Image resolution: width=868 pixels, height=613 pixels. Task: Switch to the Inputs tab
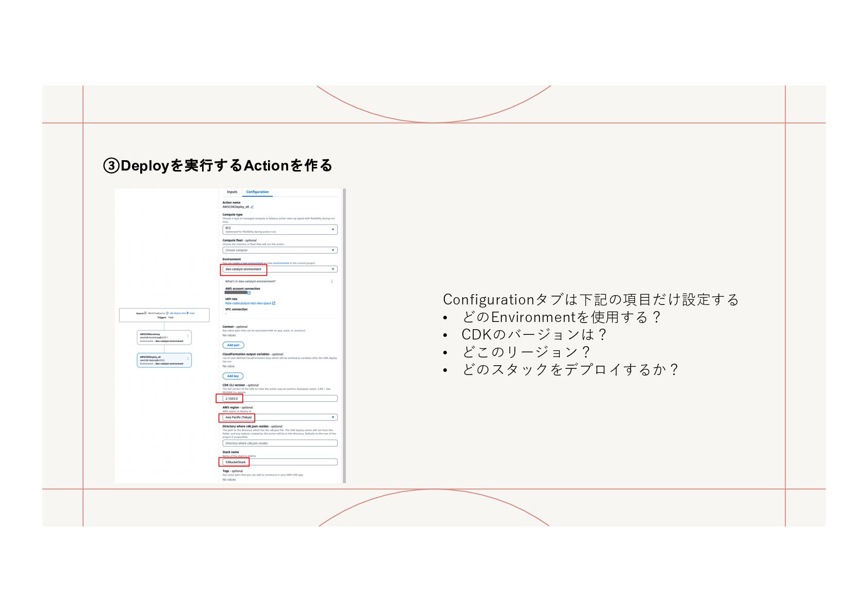[x=232, y=192]
